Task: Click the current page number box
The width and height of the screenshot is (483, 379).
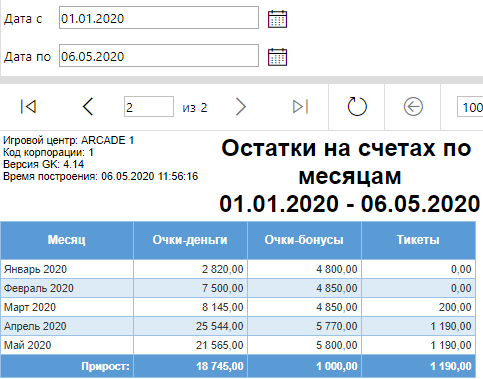Action: tap(149, 107)
